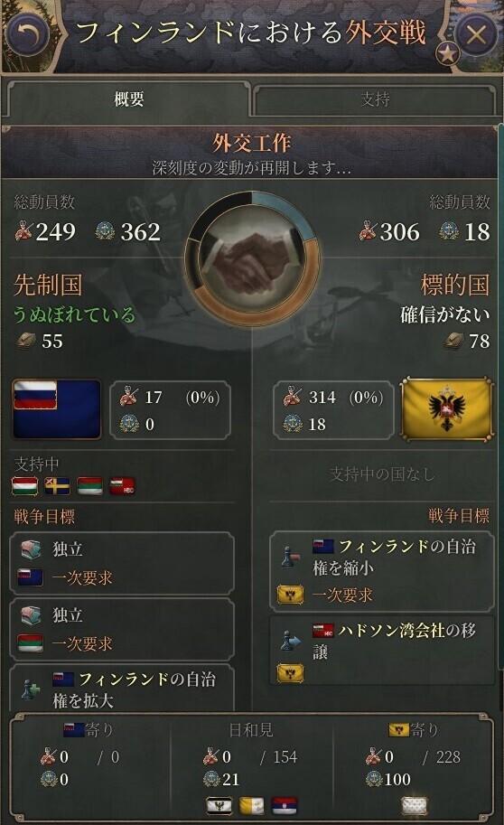Click フィンランドの自治権を縮小 war goal
Image resolution: width=504 pixels, height=825 pixels.
click(382, 571)
